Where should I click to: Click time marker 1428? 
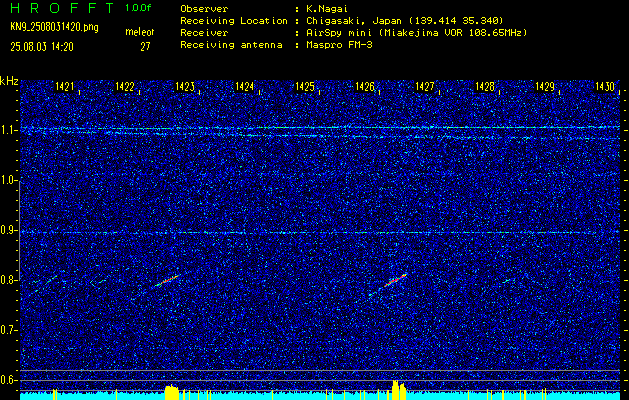(x=485, y=86)
